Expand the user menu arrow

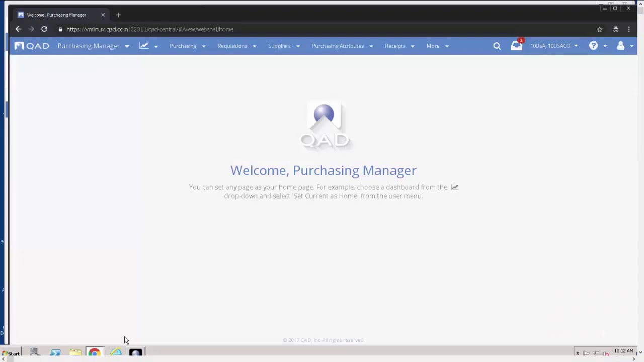coord(632,46)
